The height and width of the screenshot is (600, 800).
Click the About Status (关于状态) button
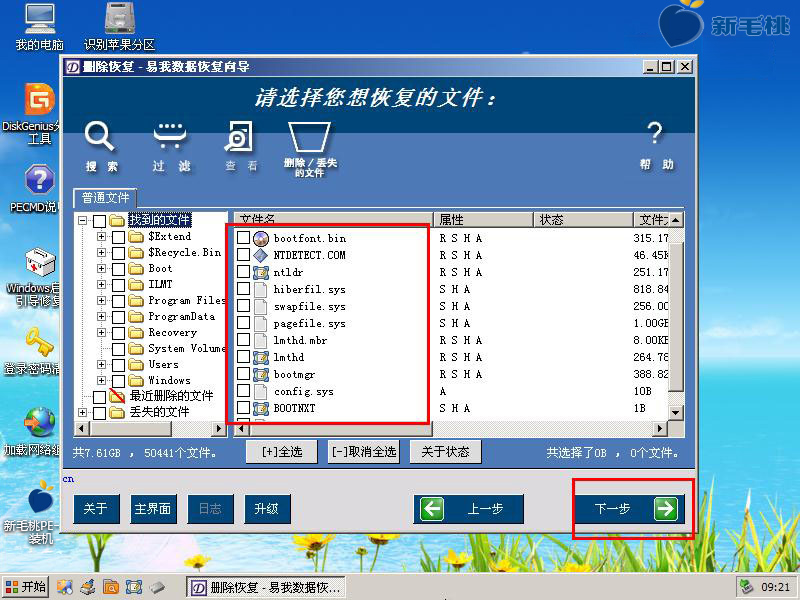pos(445,452)
